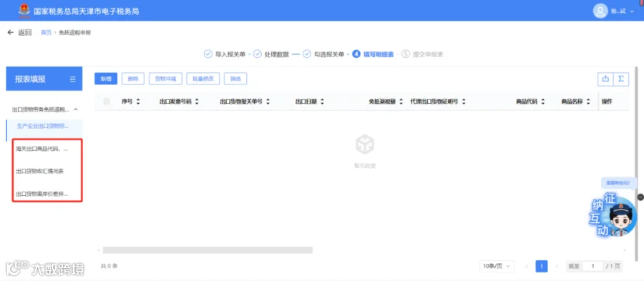Click the tax bureau logo emblem
The width and height of the screenshot is (644, 281).
coord(24,11)
